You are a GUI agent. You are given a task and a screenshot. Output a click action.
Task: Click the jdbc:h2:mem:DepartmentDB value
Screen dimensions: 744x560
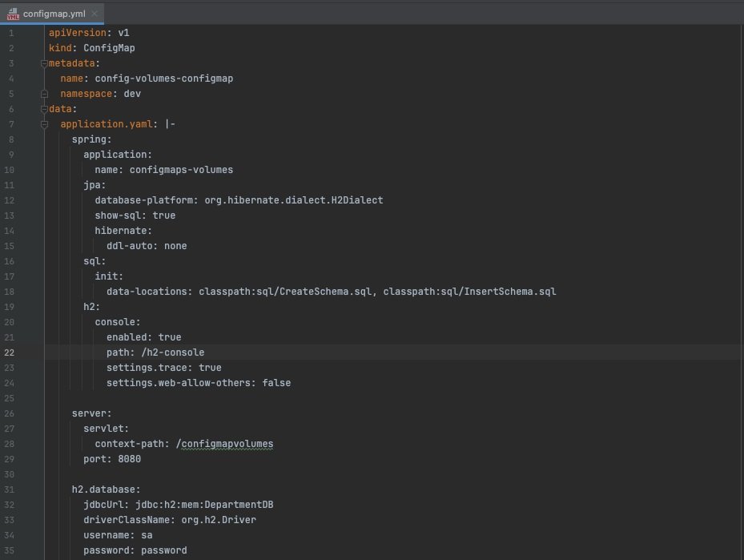[x=204, y=505]
